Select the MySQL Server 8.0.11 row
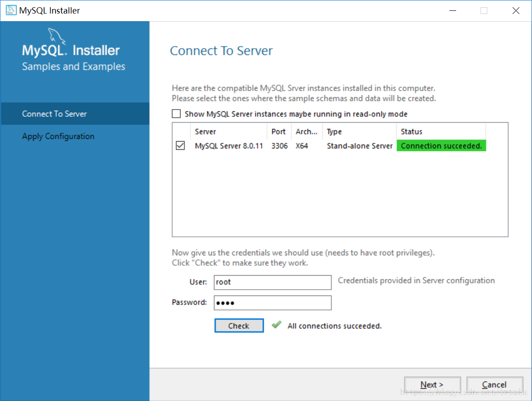This screenshot has width=532, height=401. point(229,145)
